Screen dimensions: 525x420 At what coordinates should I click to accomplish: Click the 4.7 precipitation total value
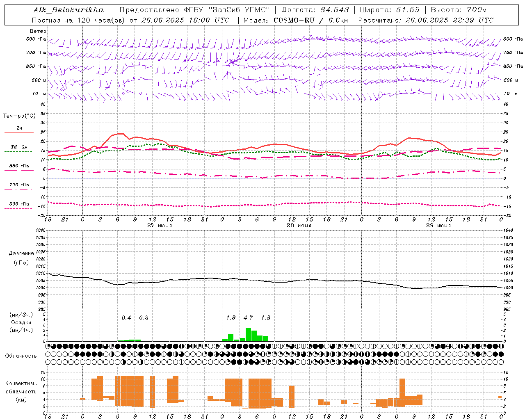click(248, 317)
